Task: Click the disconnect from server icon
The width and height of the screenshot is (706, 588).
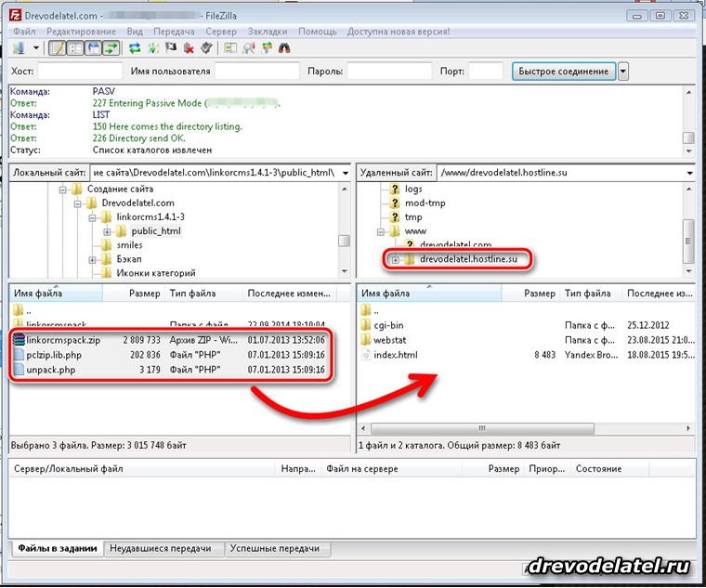Action: coord(189,47)
